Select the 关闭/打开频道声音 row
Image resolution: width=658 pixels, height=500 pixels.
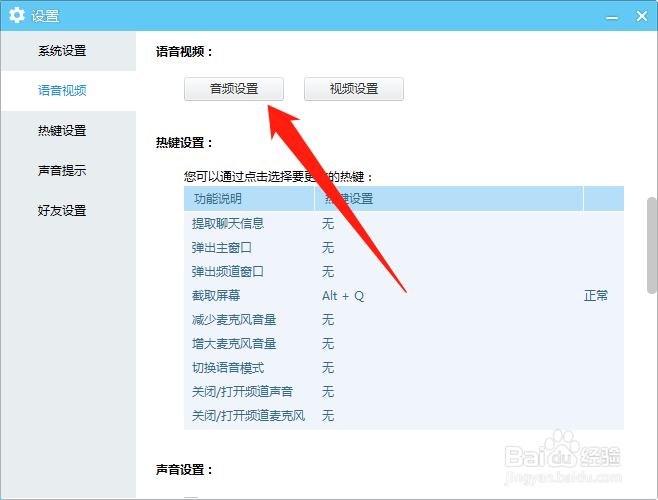(x=404, y=392)
